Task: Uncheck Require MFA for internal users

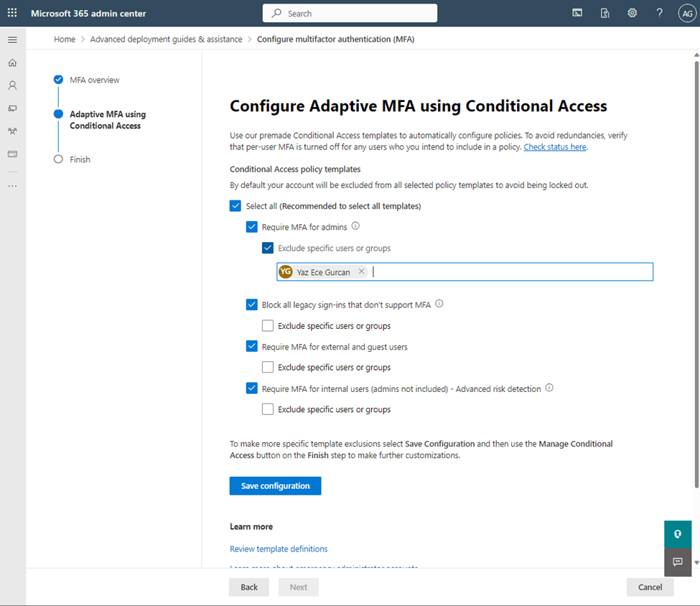Action: (252, 388)
